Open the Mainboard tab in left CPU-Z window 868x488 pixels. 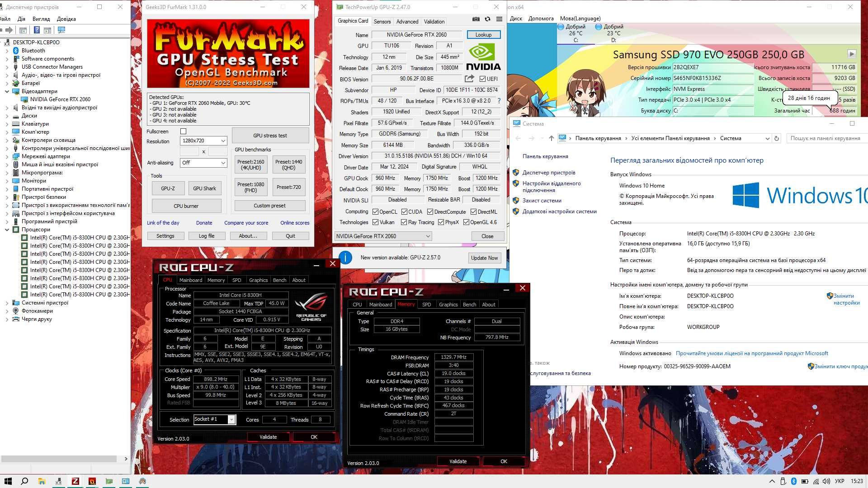pos(191,280)
